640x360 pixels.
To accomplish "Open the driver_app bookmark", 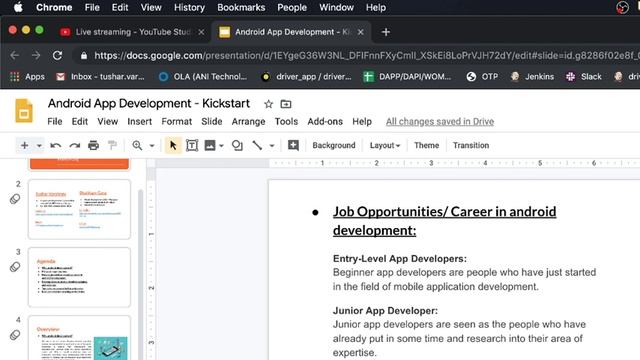I will coord(306,77).
